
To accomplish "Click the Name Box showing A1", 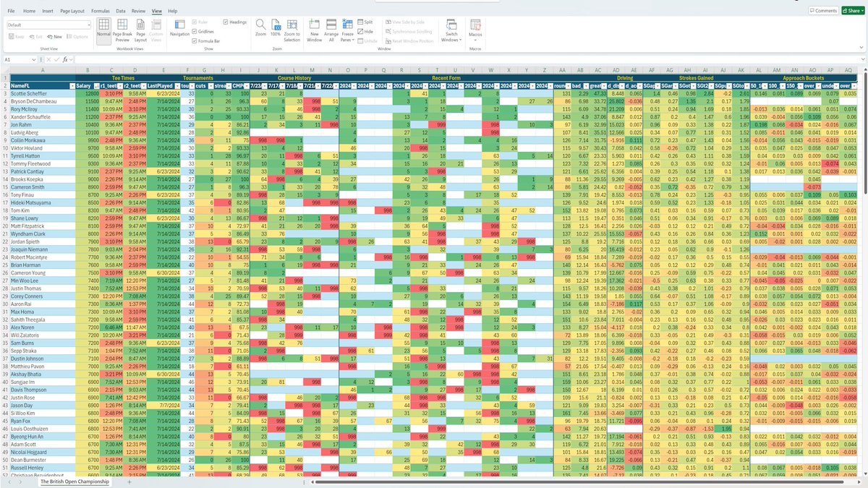I will point(18,59).
